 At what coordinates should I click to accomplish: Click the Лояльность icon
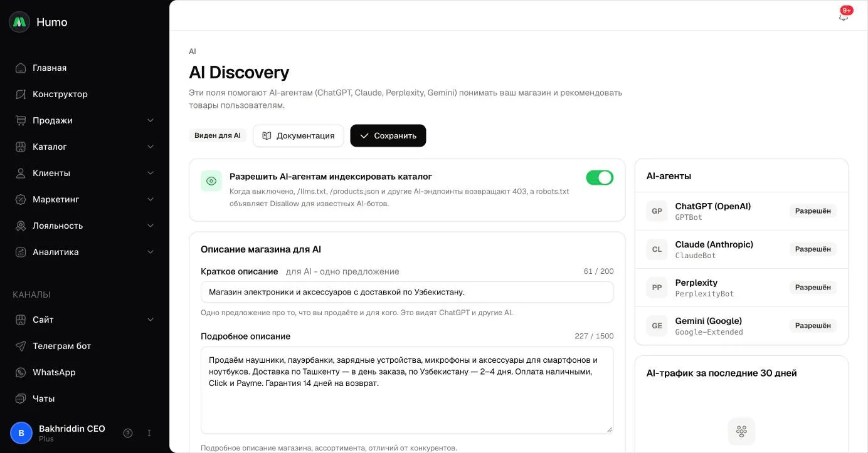point(21,226)
